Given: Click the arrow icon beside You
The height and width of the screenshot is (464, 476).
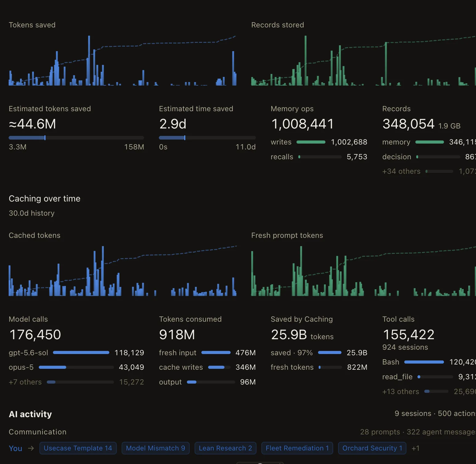Looking at the screenshot, I should (31, 448).
